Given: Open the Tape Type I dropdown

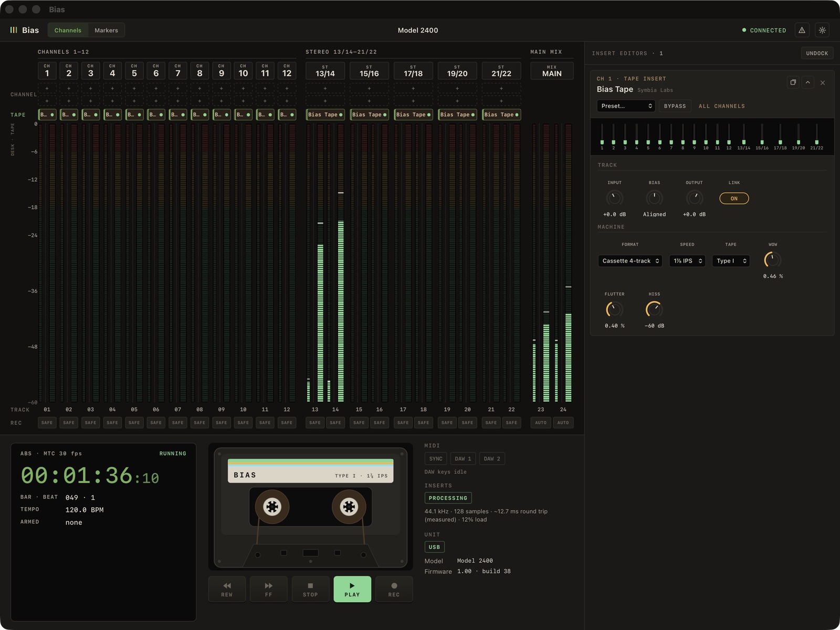Looking at the screenshot, I should 731,261.
